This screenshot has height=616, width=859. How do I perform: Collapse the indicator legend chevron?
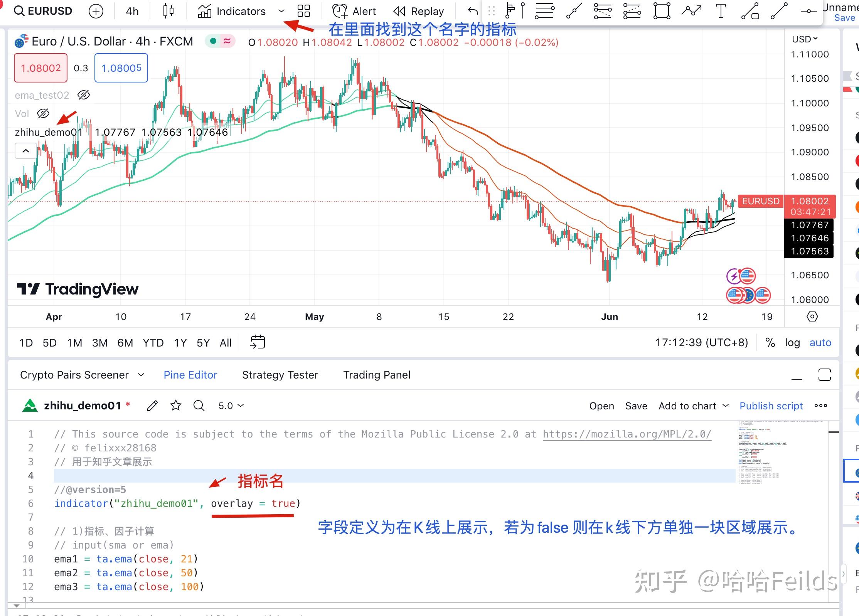[x=26, y=151]
